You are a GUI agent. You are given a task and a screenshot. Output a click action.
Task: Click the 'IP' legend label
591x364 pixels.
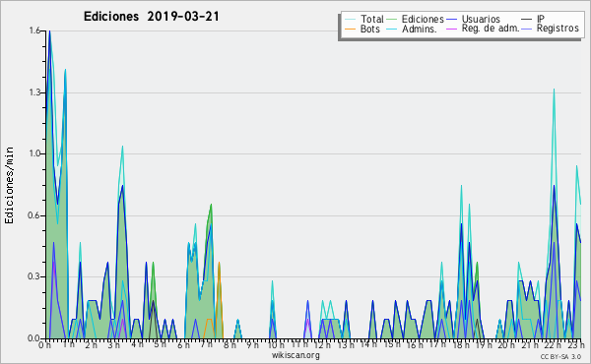coord(541,19)
